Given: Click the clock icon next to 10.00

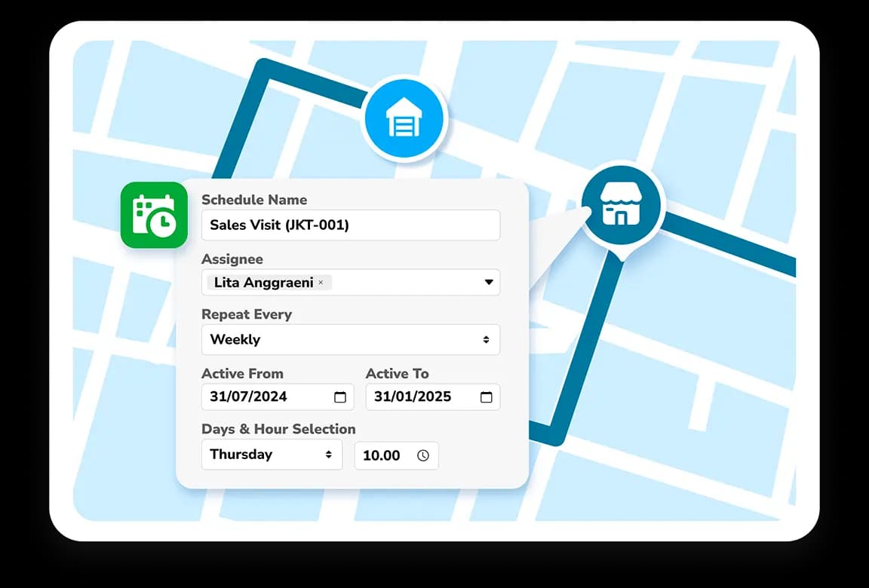Looking at the screenshot, I should (x=424, y=455).
